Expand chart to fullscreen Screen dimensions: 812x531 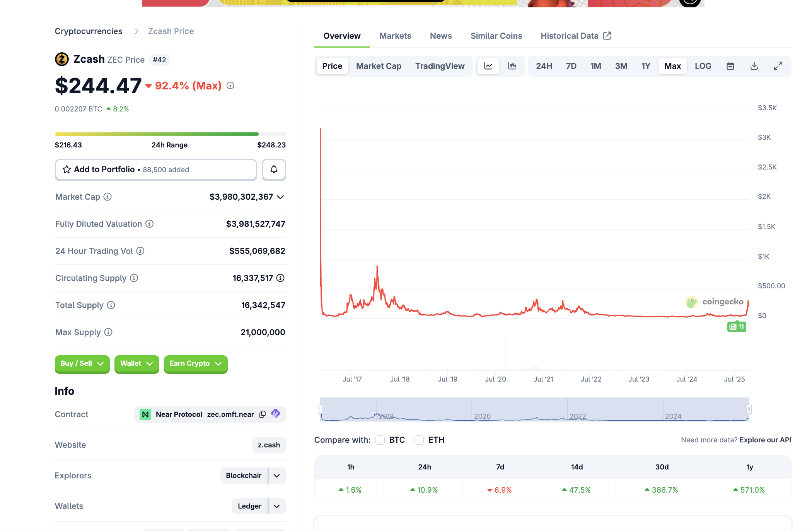tap(778, 66)
